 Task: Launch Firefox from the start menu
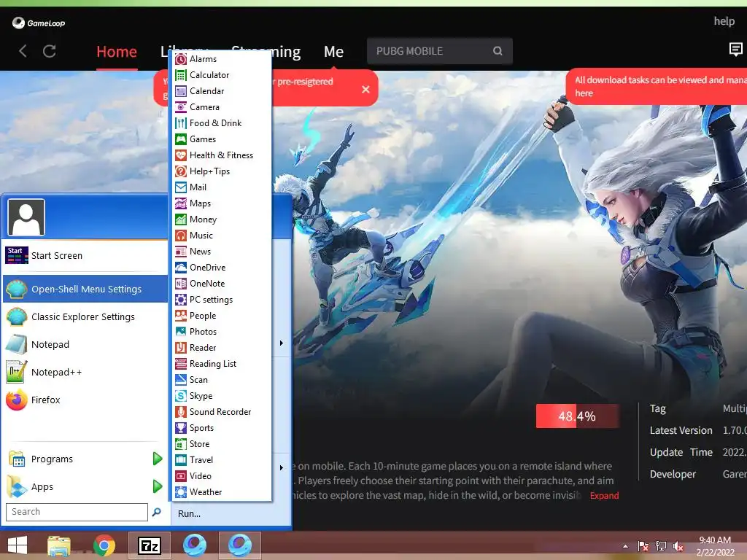tap(85, 400)
